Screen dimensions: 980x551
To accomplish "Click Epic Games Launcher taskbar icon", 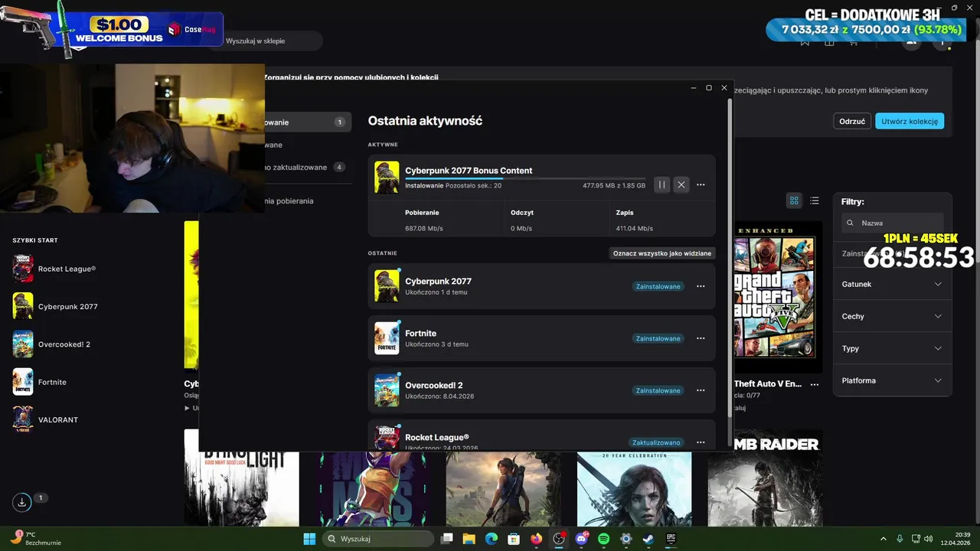I will point(671,539).
